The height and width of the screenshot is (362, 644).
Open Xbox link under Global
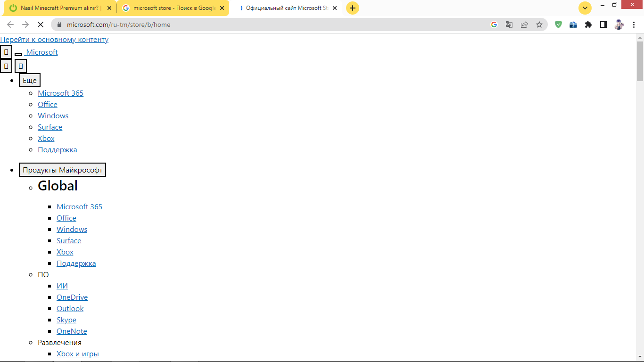(x=65, y=252)
